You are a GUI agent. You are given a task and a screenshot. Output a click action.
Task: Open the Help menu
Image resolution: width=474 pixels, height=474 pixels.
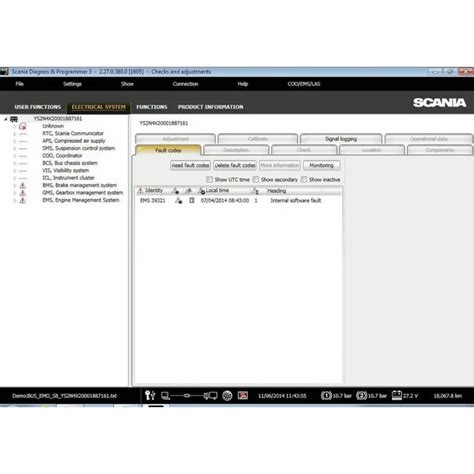pyautogui.click(x=243, y=84)
